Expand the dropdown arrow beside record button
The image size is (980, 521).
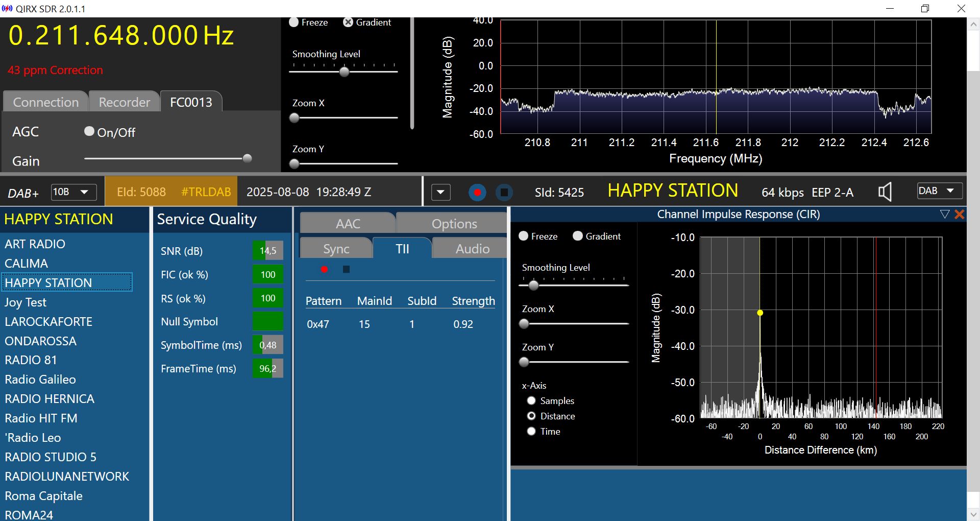440,193
